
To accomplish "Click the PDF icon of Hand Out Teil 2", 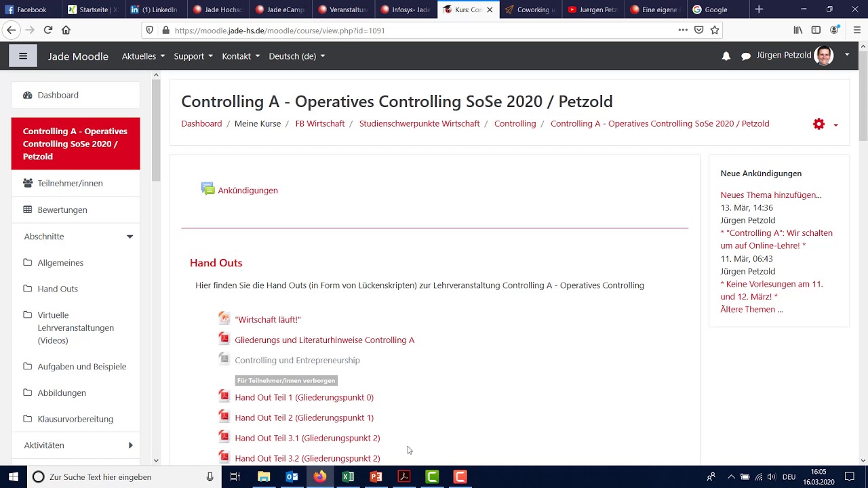I will [x=224, y=416].
